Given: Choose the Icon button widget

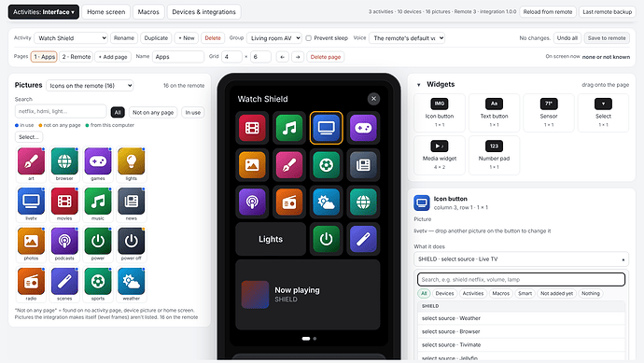Looking at the screenshot, I should click(x=440, y=113).
